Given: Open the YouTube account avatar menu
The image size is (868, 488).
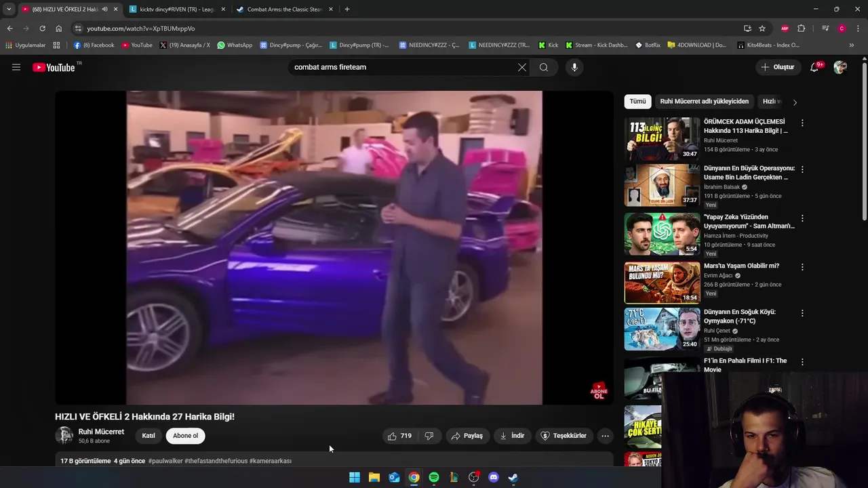Looking at the screenshot, I should (840, 67).
